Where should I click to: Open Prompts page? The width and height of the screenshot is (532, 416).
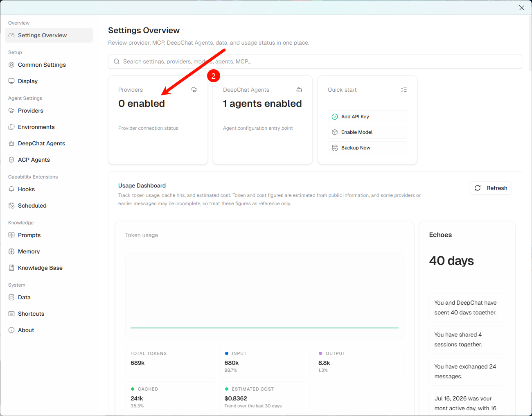tap(49, 235)
